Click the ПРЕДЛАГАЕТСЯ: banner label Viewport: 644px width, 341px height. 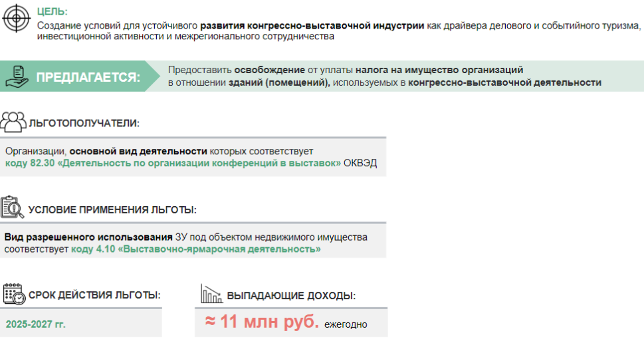(88, 77)
